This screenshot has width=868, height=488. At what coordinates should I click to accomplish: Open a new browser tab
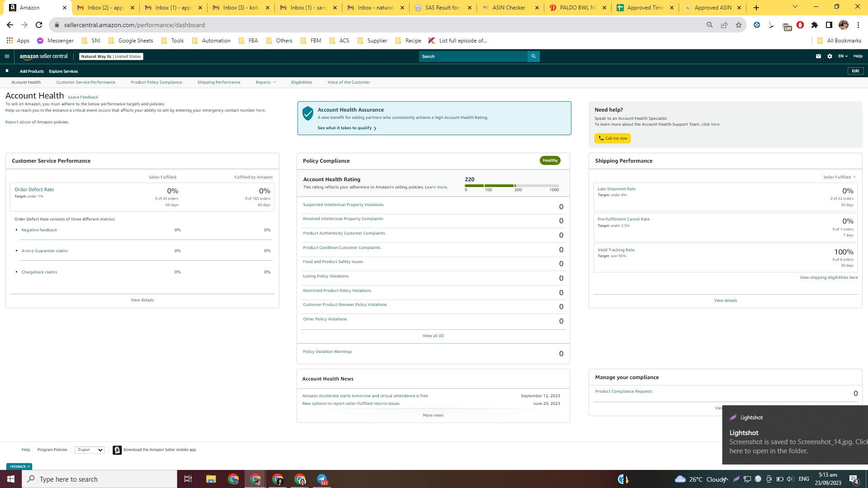click(756, 8)
